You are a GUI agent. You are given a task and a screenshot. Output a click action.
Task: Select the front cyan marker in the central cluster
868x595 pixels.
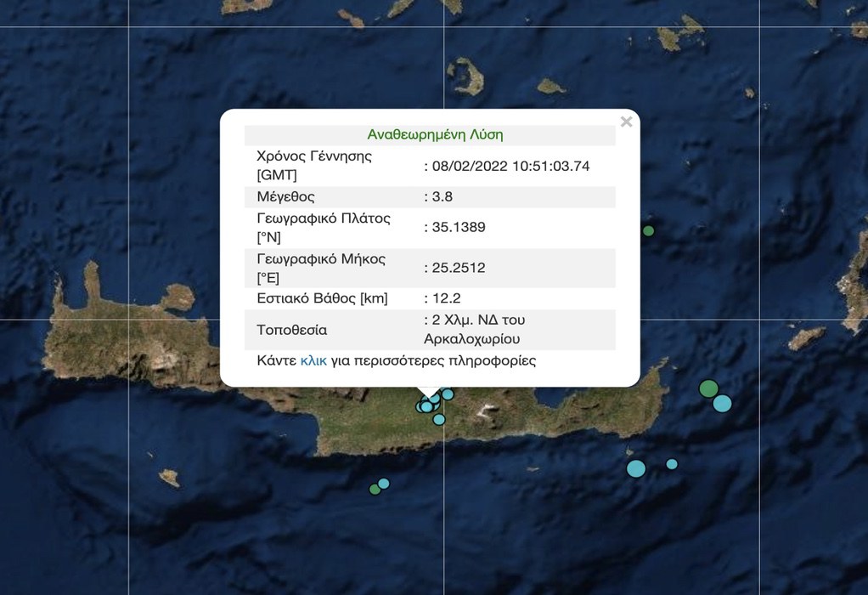tap(426, 407)
